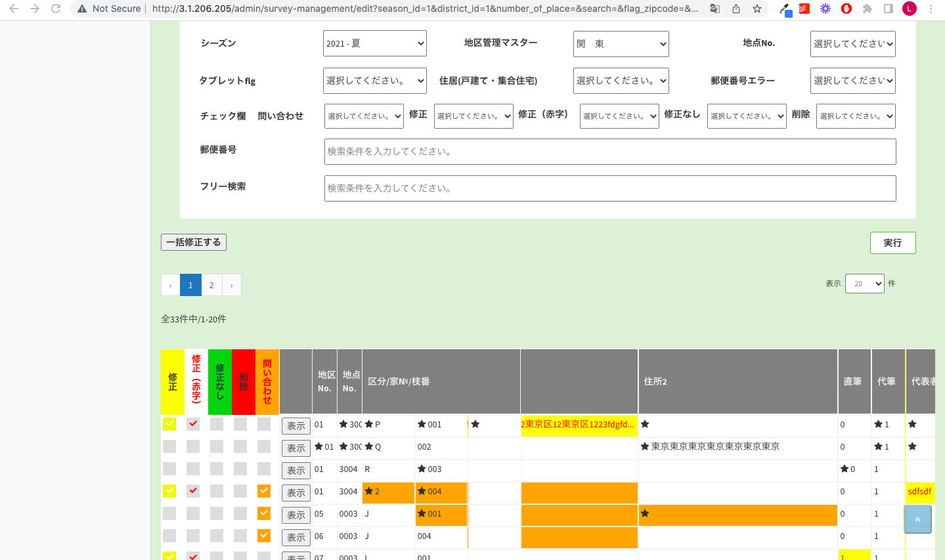This screenshot has height=560, width=945.
Task: Open the シーズン dropdown showing 2021 - 夏
Action: (375, 43)
